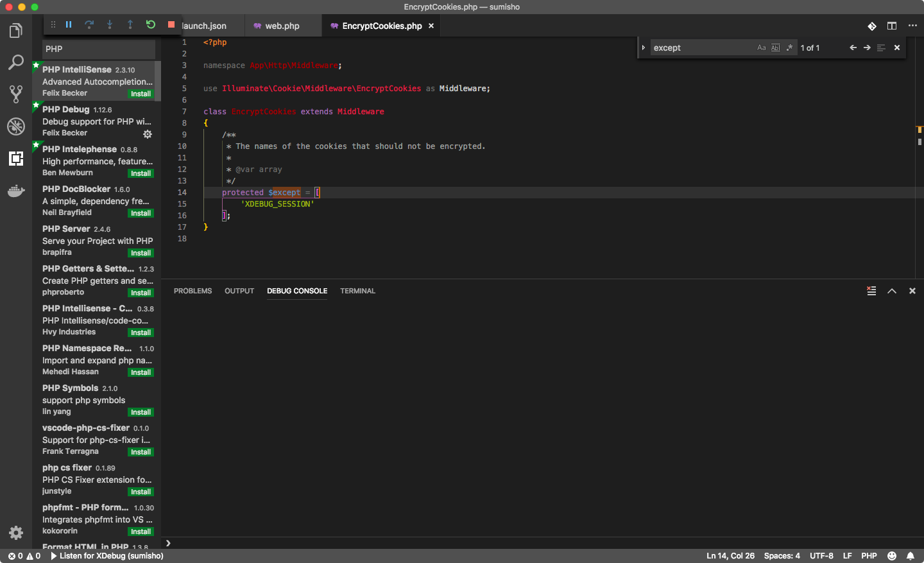Expand the find widget to show replace
The image size is (924, 563).
(x=644, y=47)
